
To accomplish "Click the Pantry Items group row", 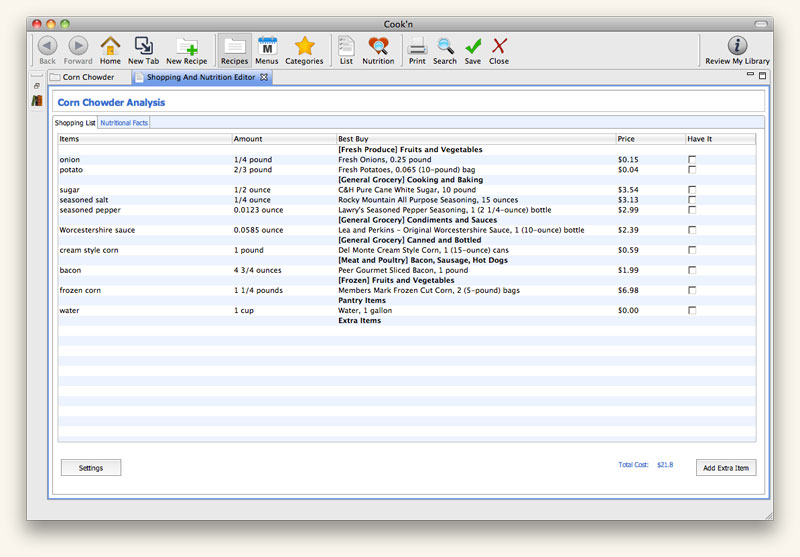I will 407,300.
